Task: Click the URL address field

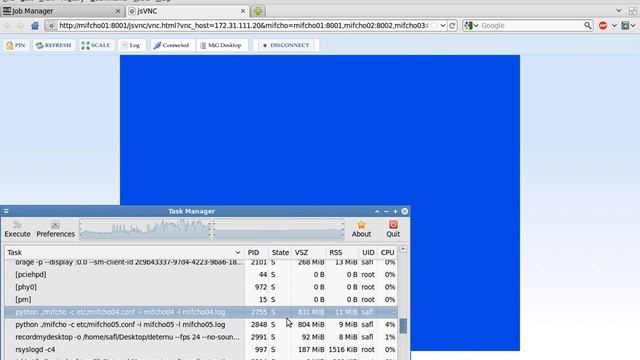Action: tap(243, 26)
